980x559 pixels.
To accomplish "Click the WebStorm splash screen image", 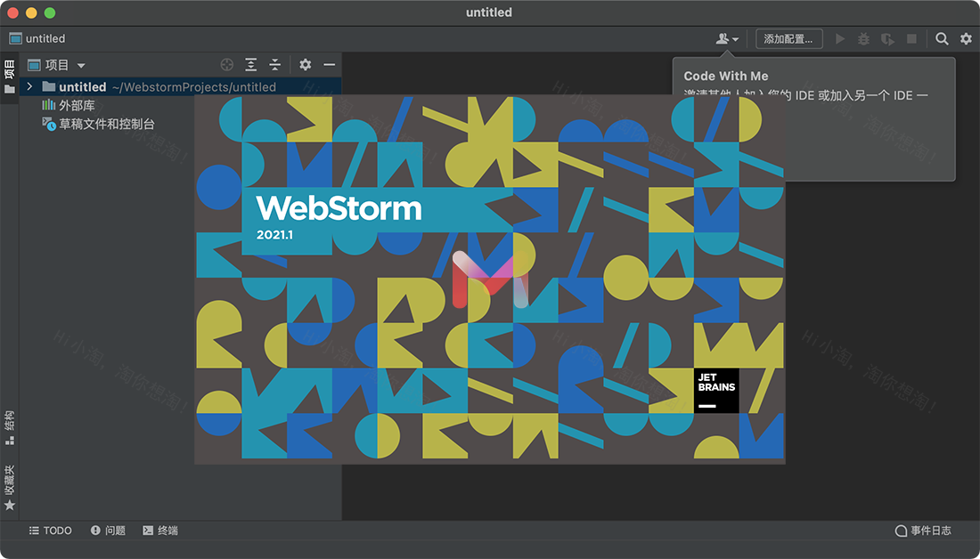I will (490, 279).
